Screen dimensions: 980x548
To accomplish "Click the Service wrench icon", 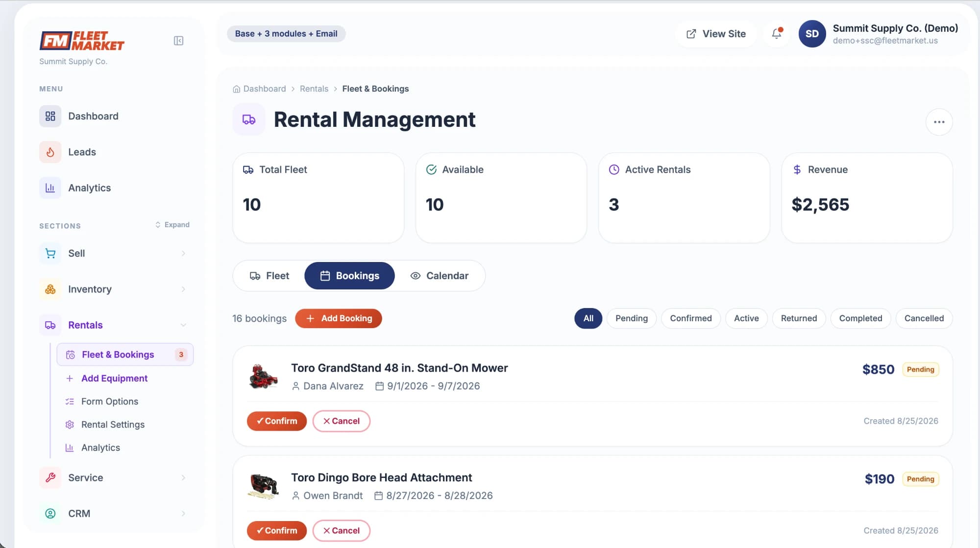I will (x=50, y=477).
